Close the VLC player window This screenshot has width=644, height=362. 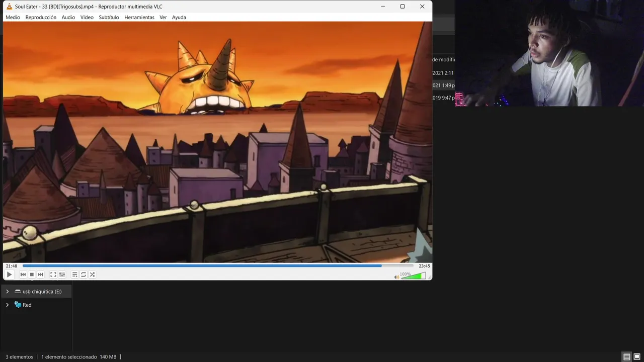pyautogui.click(x=422, y=7)
